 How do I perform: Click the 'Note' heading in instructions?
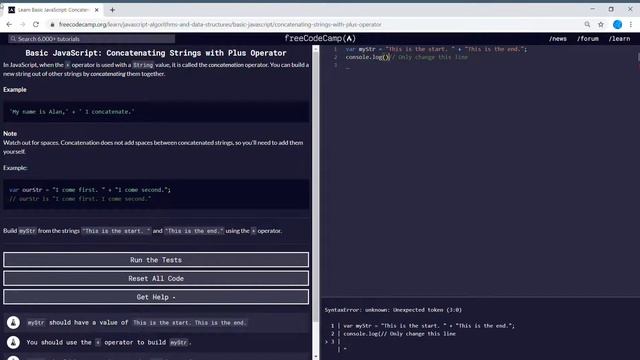(x=10, y=133)
